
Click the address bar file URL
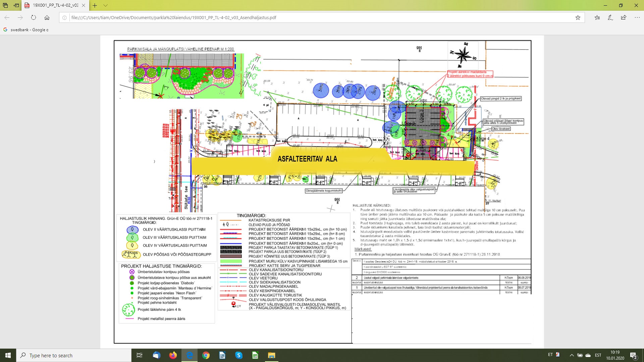click(173, 17)
